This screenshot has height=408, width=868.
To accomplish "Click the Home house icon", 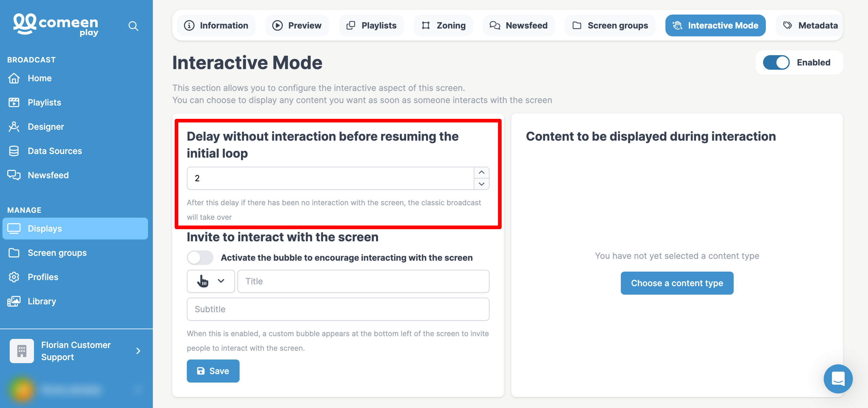I will 14,78.
